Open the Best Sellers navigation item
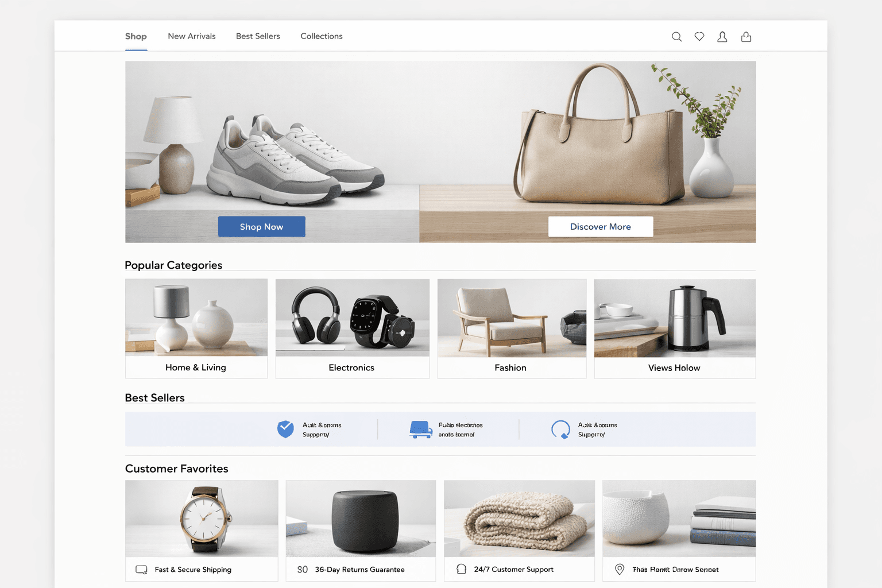This screenshot has height=588, width=882. 258,36
